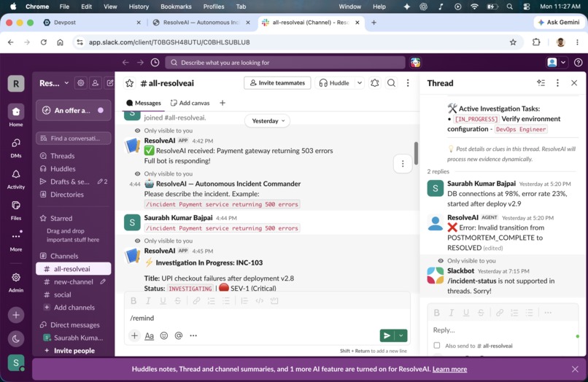Expand workspace name dropdown 'Res...'

pyautogui.click(x=54, y=83)
